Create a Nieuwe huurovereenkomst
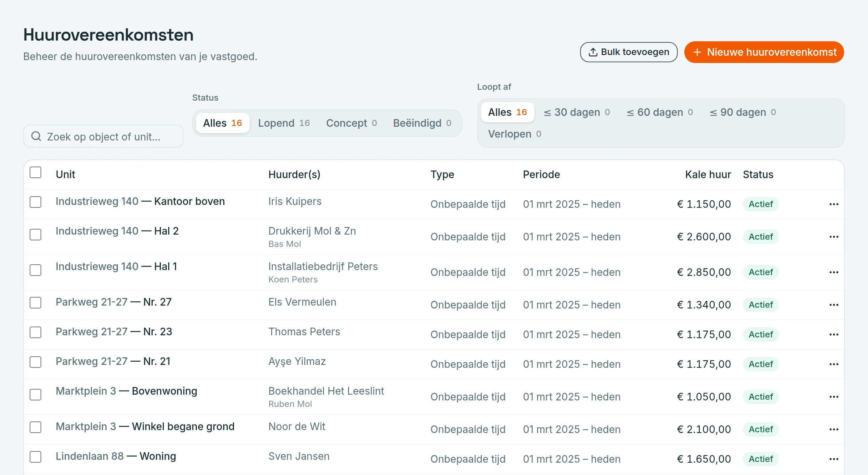The image size is (868, 475). [764, 52]
